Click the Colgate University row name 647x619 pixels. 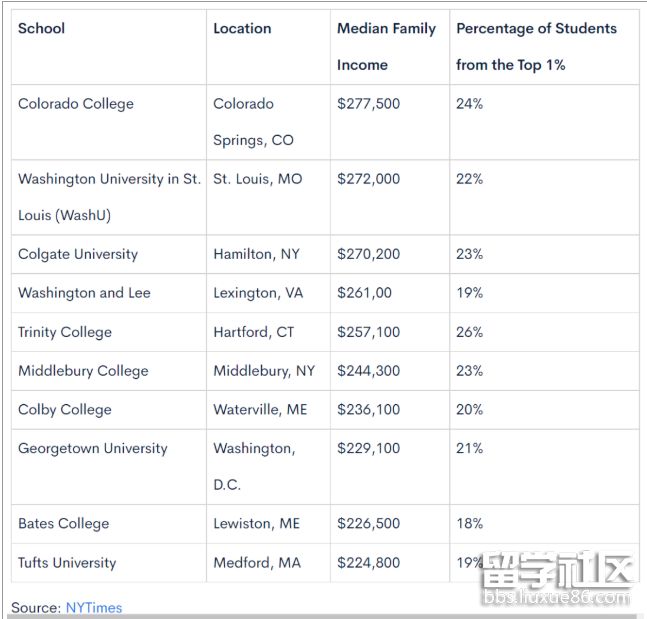pyautogui.click(x=78, y=254)
